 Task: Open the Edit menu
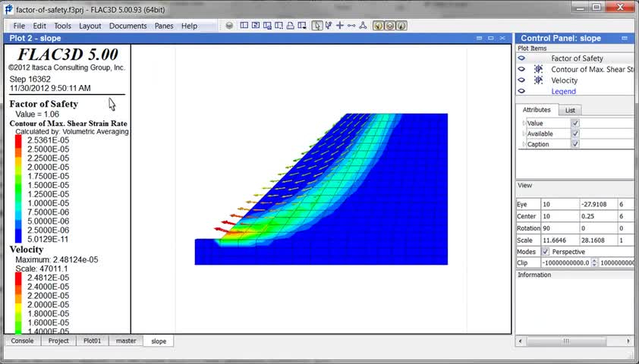(39, 26)
